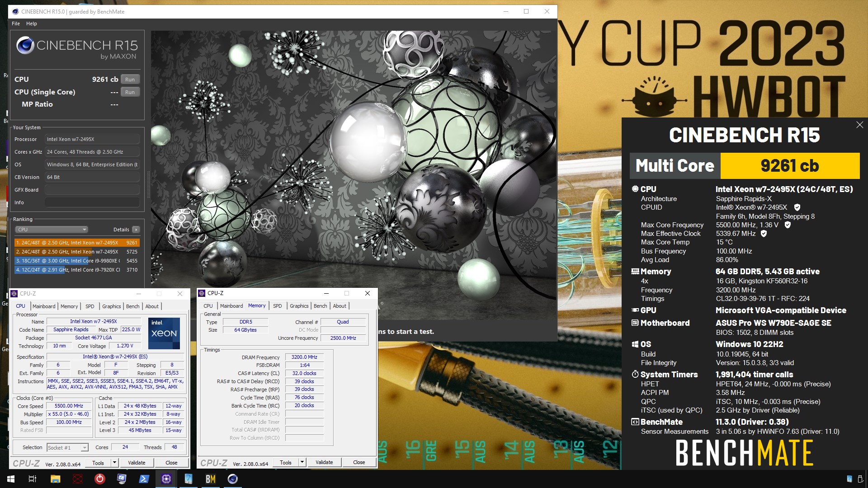The height and width of the screenshot is (488, 868).
Task: Switch to Memory tab in left CPU-Z
Action: pyautogui.click(x=69, y=306)
